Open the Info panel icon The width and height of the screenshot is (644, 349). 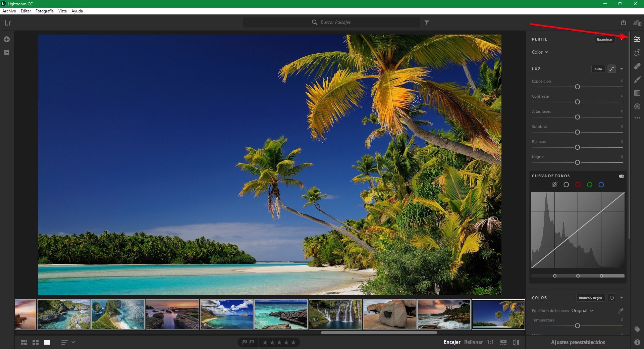(637, 342)
